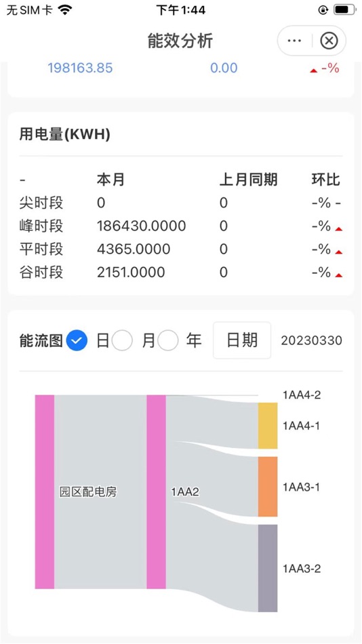The image size is (362, 644).
Task: Close the mini program with the X icon
Action: tap(329, 41)
